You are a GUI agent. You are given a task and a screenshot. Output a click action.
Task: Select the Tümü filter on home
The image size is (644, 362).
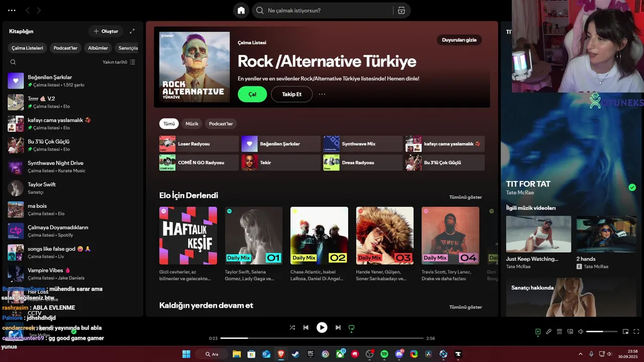[169, 124]
